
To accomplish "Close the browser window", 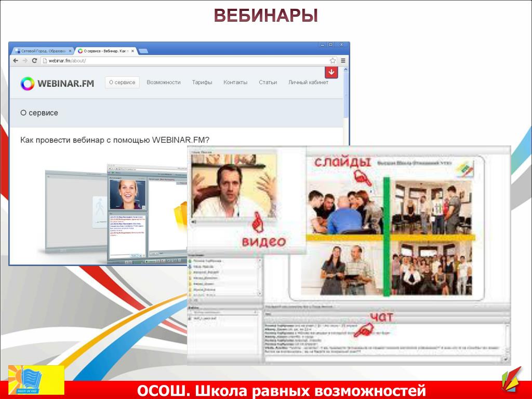I will pos(342,45).
